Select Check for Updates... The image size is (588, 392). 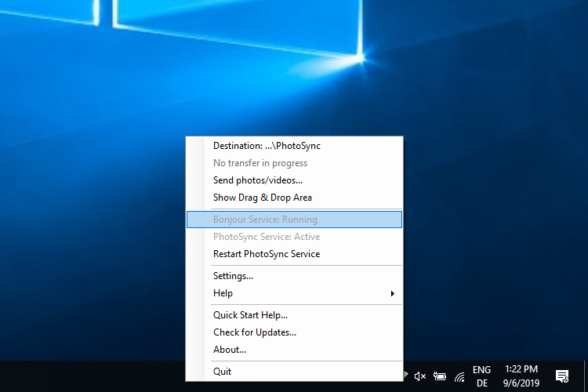255,332
